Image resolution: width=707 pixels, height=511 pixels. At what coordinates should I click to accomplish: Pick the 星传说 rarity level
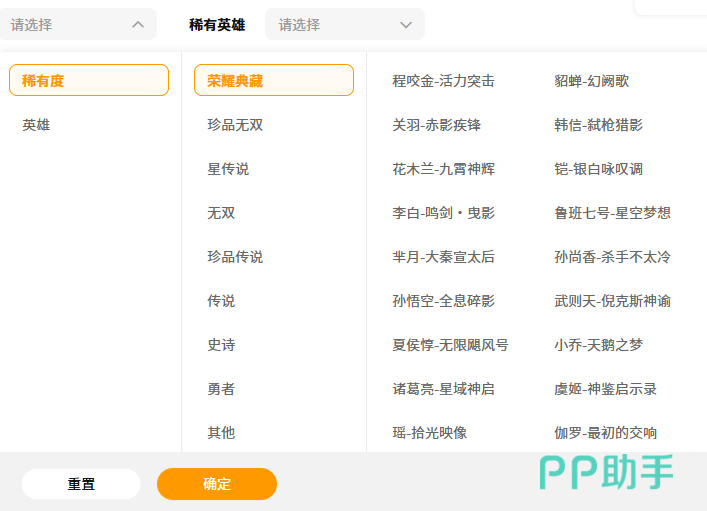coord(228,169)
